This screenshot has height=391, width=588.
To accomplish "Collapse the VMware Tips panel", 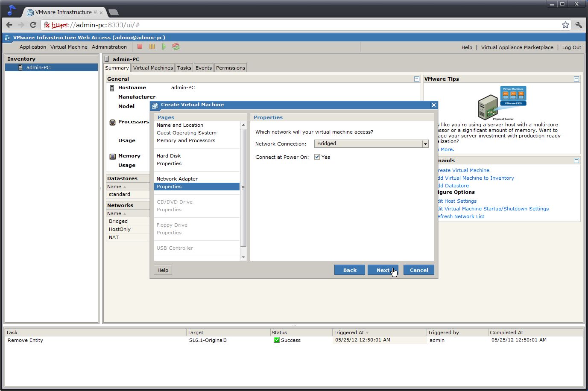I will [576, 79].
